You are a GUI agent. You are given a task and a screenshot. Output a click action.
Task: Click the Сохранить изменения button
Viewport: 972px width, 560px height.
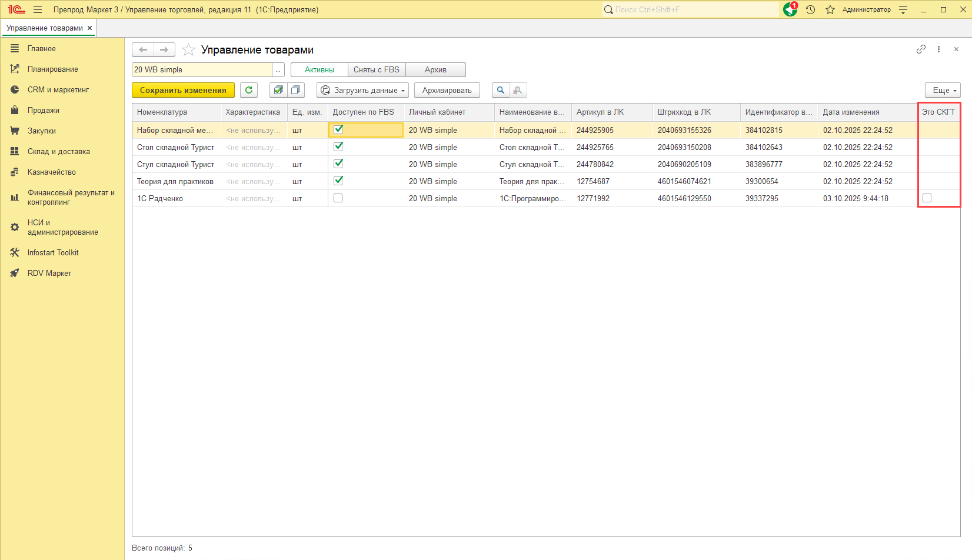click(x=183, y=90)
